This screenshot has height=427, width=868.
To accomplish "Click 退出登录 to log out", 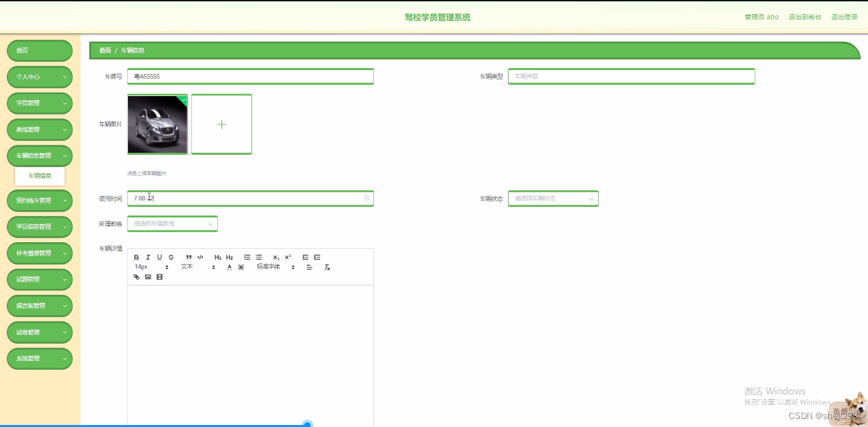I will click(844, 17).
